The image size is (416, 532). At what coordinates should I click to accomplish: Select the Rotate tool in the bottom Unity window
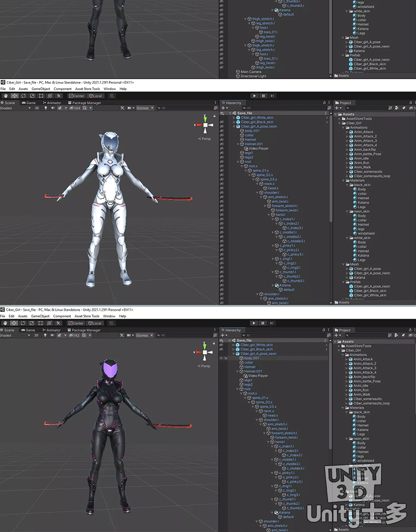[x=23, y=323]
